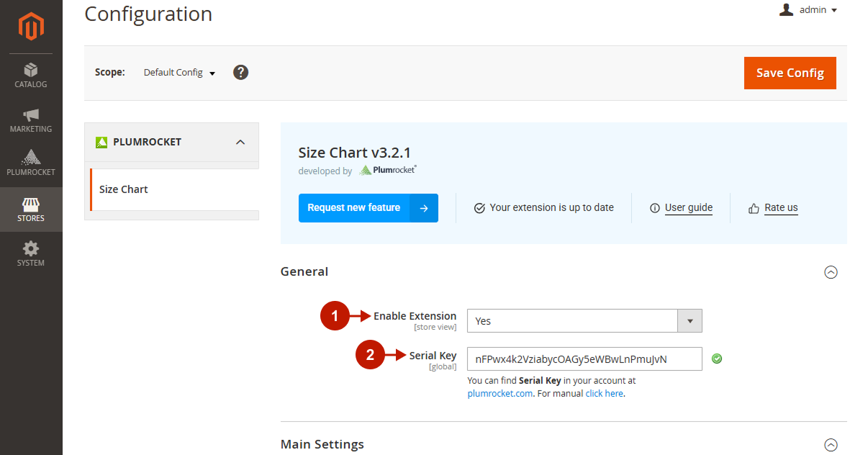Click the Plumrocket tab logo icon
868x455 pixels.
(101, 142)
